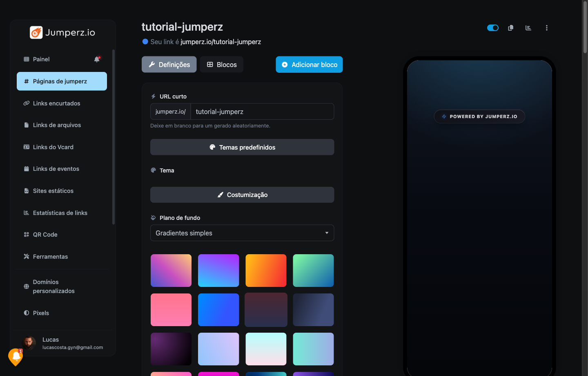Screen dimensions: 588x376
Task: Click the Adicionar bloco button
Action: pos(309,65)
